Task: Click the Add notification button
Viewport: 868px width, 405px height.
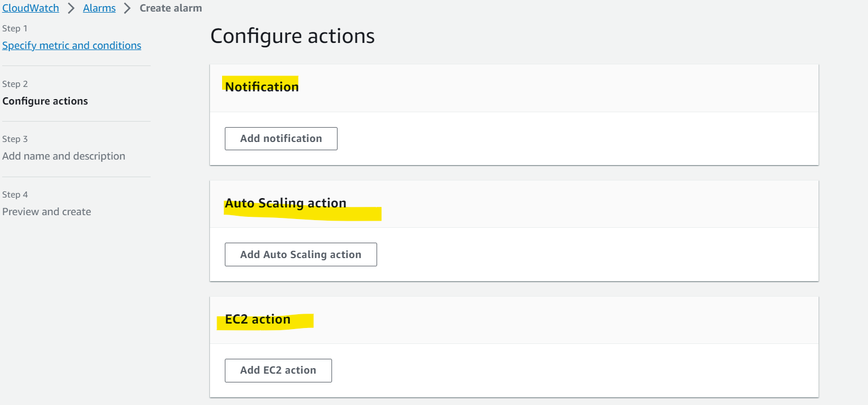Action: pyautogui.click(x=281, y=139)
